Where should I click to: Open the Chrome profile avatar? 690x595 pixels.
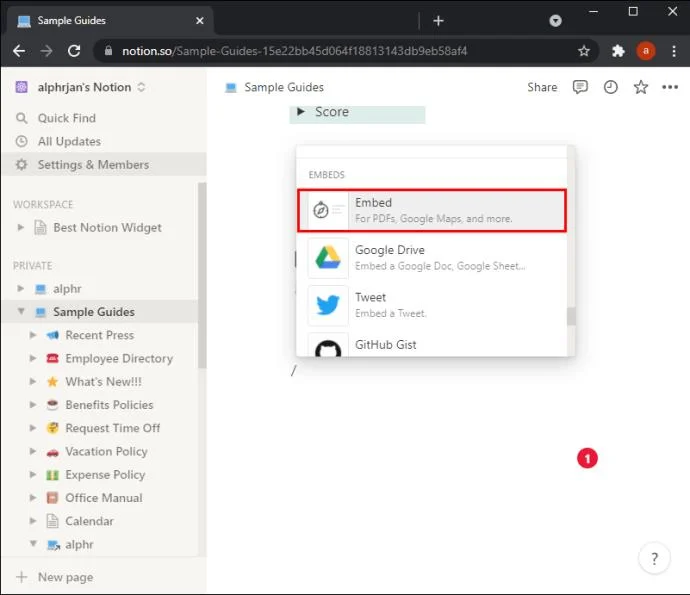[646, 51]
